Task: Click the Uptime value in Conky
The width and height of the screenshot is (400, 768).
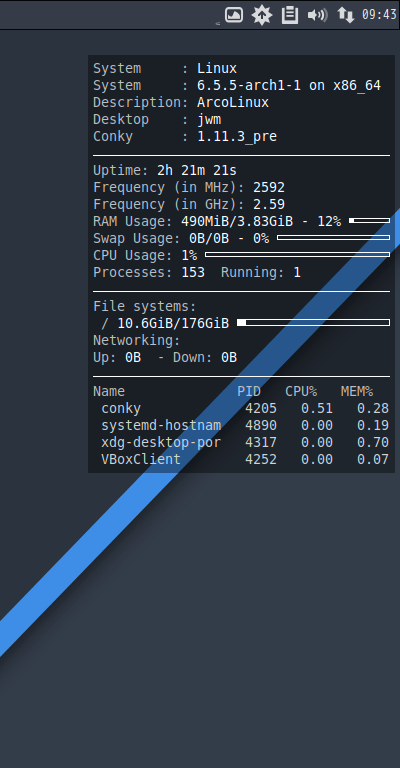Action: [x=197, y=170]
